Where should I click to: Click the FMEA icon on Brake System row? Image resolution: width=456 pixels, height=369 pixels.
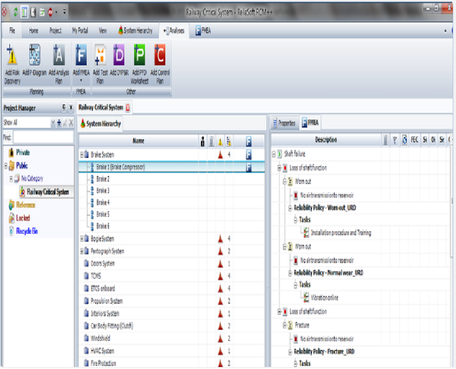[x=249, y=154]
